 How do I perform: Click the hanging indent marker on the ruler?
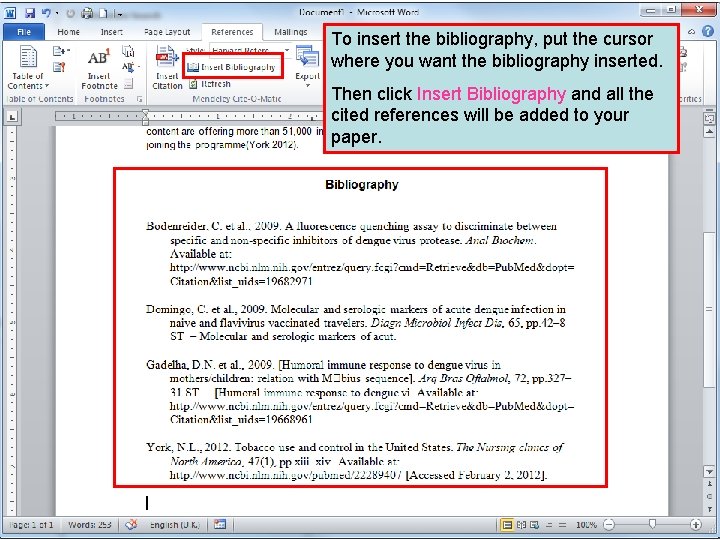tap(146, 118)
